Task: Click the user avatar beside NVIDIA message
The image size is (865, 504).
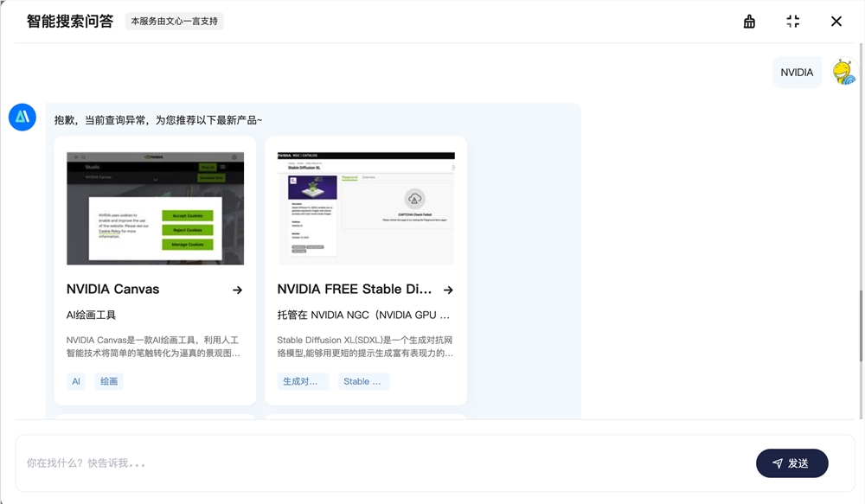Action: [x=844, y=73]
